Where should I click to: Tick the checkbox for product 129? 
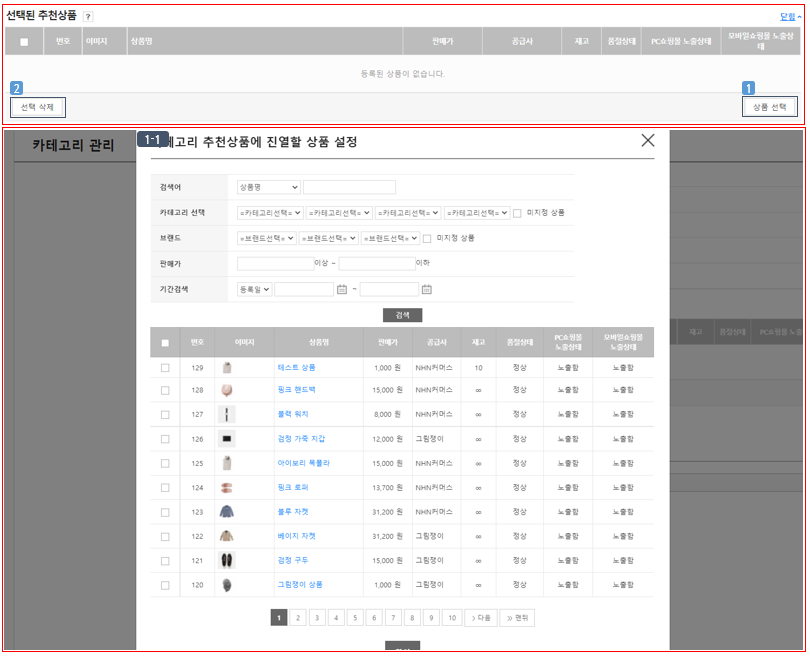(165, 368)
